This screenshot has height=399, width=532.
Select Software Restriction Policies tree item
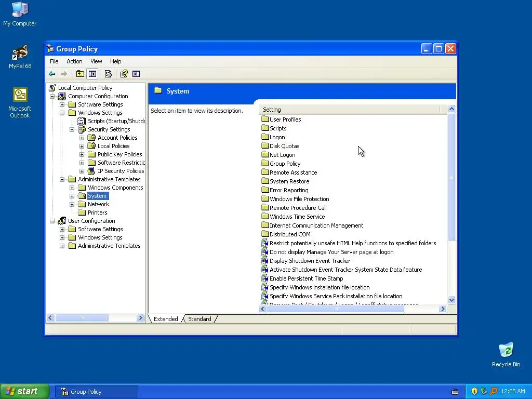pos(121,163)
